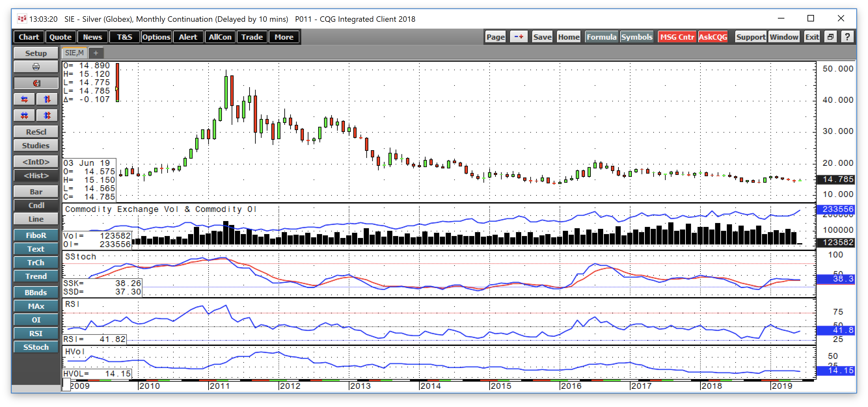The image size is (868, 407).
Task: Go to Home page button
Action: pyautogui.click(x=568, y=37)
